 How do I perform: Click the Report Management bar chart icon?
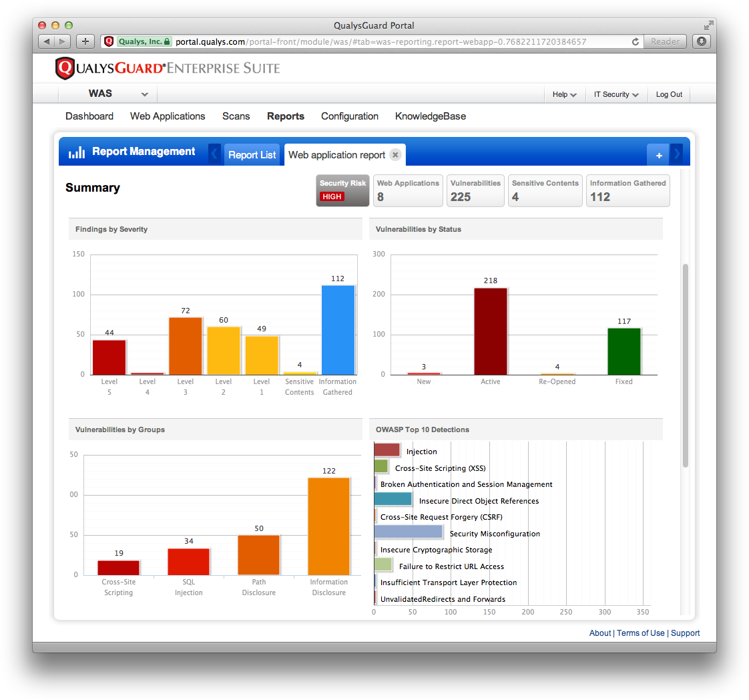tap(76, 152)
